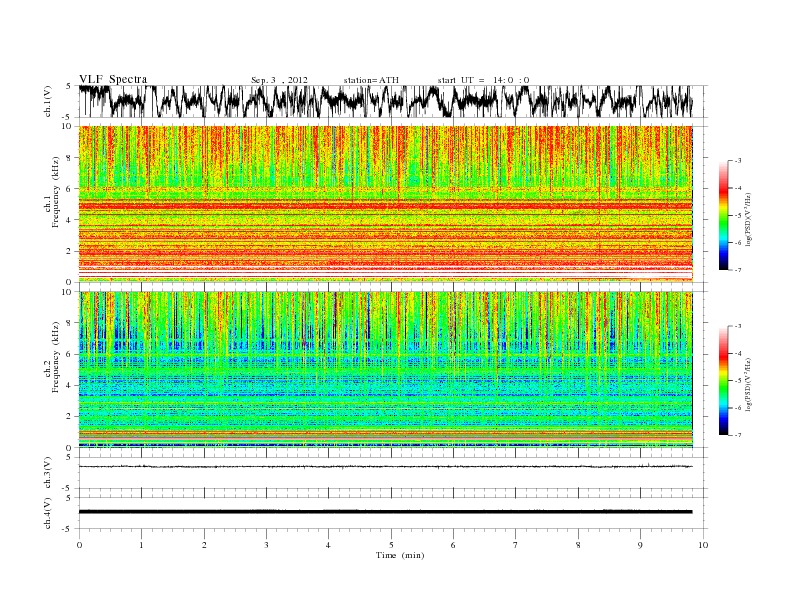The height and width of the screenshot is (612, 792).
Task: Click the time axis tick label "7"
Action: (x=515, y=545)
